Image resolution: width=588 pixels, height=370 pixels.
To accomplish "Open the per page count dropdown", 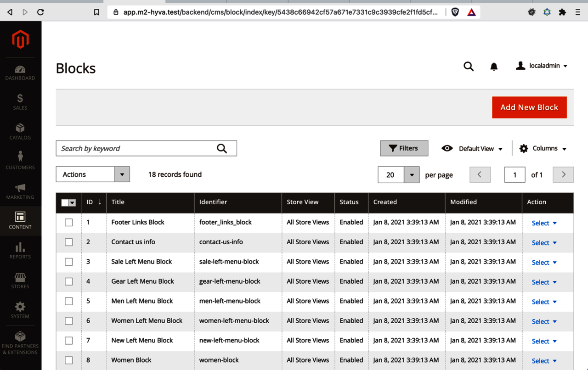I will (412, 175).
